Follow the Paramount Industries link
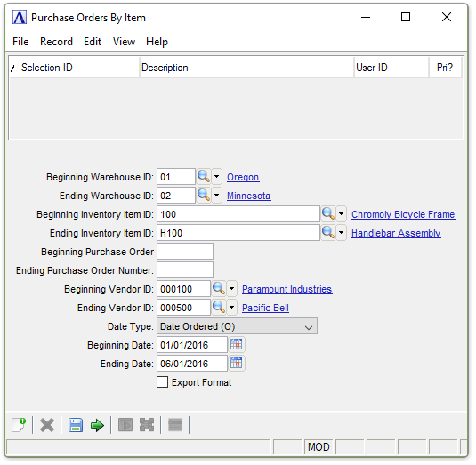 pyautogui.click(x=286, y=289)
